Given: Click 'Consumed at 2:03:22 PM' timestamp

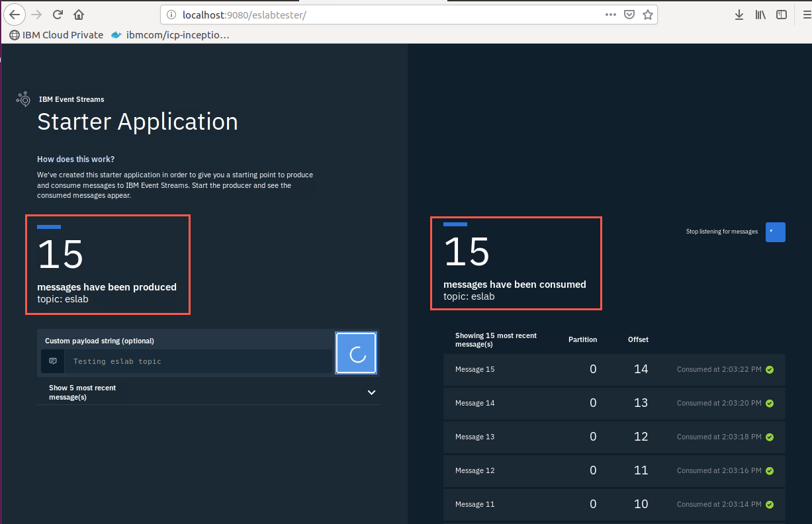Looking at the screenshot, I should [x=719, y=369].
